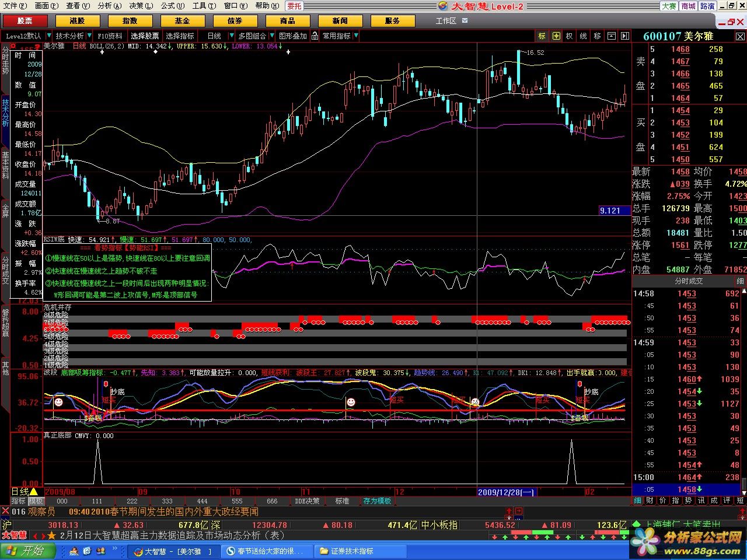
Task: Open the 债券 bonds tab
Action: coord(235,20)
